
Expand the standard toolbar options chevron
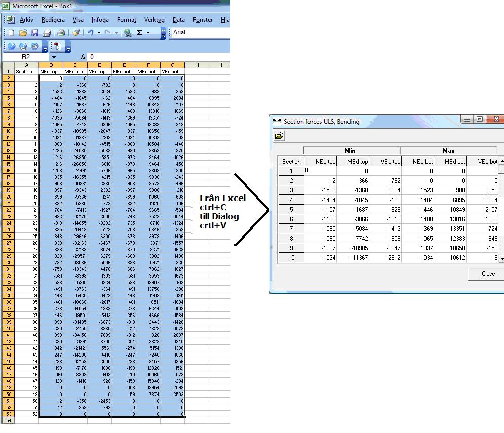[x=163, y=33]
